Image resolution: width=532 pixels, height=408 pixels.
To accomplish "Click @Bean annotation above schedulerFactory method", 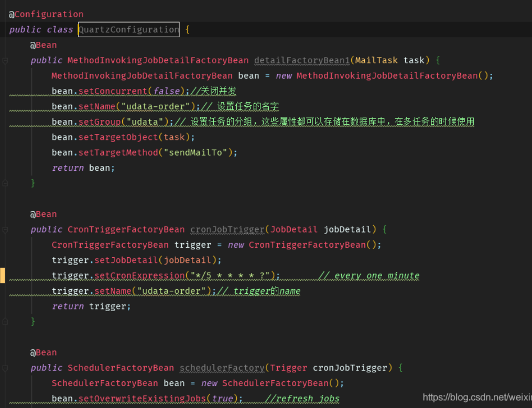I will click(x=44, y=352).
